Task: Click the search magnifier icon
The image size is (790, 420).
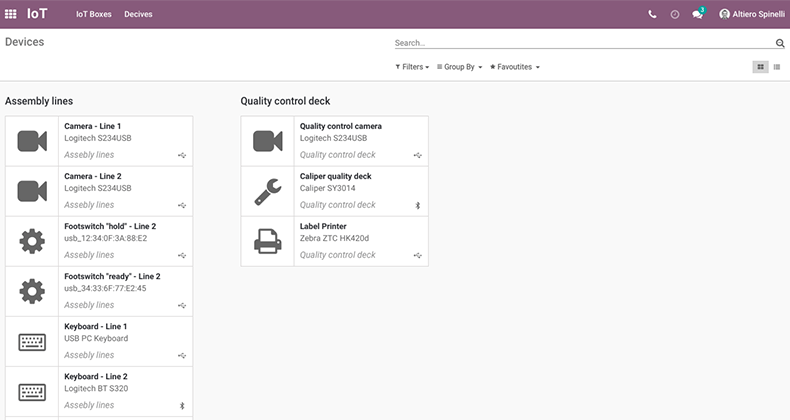Action: point(780,43)
